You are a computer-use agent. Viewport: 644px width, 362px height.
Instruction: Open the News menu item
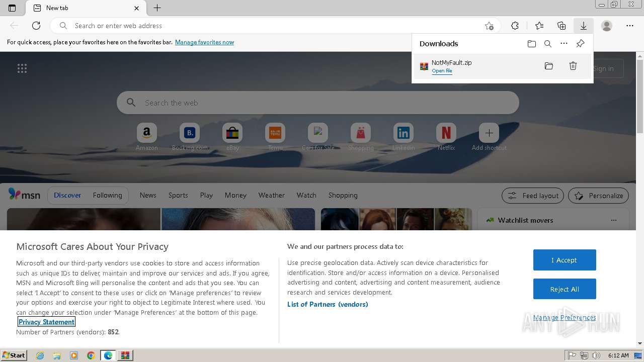pos(148,195)
